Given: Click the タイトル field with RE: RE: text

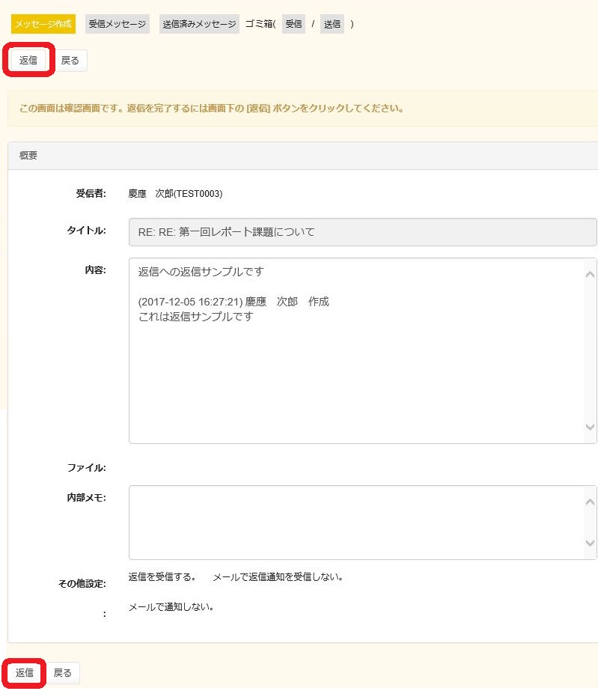Looking at the screenshot, I should pyautogui.click(x=362, y=232).
